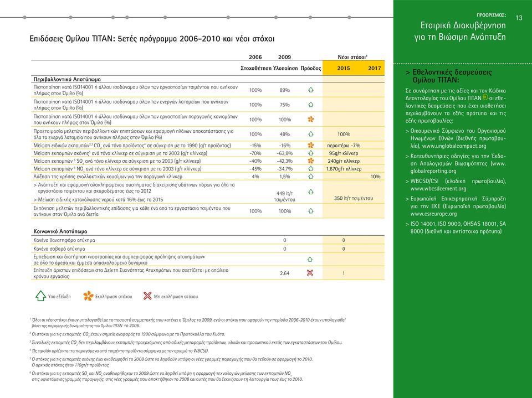
Task: Click the green arrow in the 48% row
Action: coord(310,134)
